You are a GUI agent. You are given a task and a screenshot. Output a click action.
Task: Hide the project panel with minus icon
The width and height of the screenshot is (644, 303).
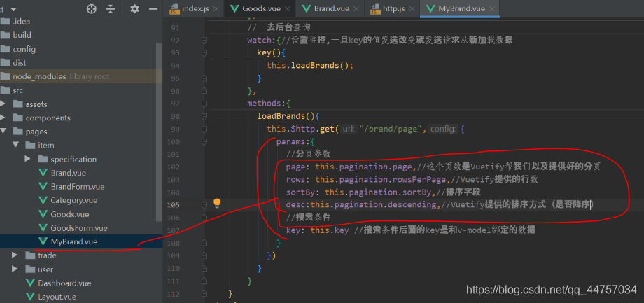point(153,8)
